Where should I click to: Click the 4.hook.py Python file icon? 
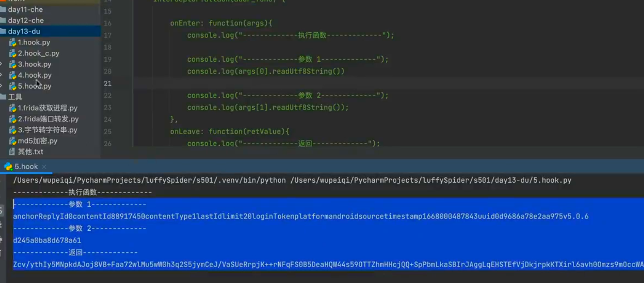coord(13,75)
